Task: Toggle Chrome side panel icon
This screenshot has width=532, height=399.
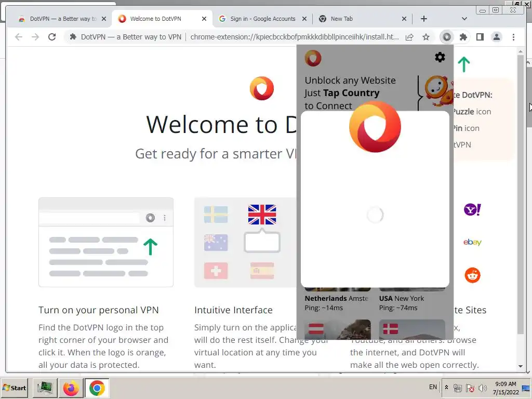Action: tap(480, 37)
